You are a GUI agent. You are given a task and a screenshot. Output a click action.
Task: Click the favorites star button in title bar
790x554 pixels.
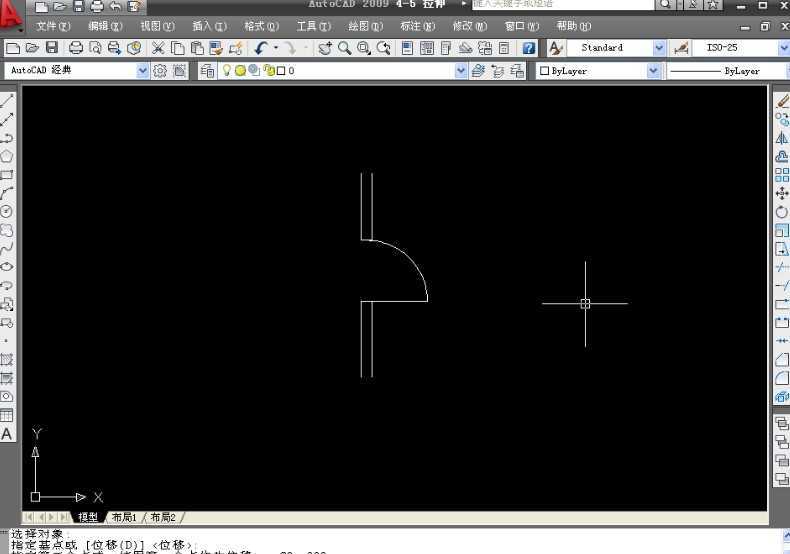(712, 5)
